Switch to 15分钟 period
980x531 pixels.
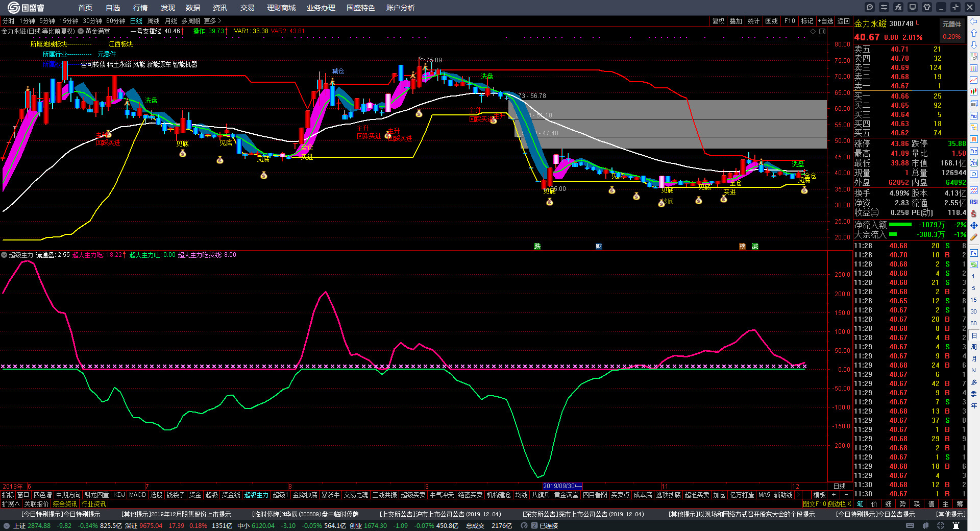[x=69, y=21]
